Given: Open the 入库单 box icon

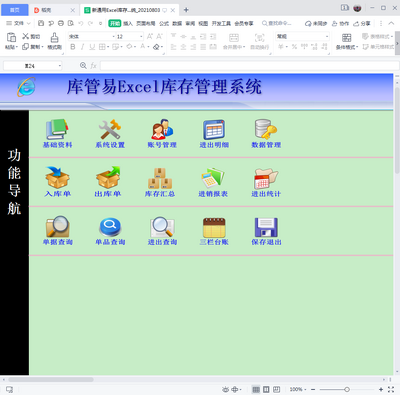Looking at the screenshot, I should 57,178.
